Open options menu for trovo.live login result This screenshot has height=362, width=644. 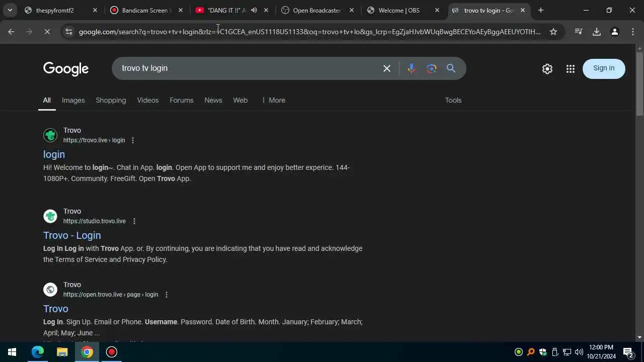pyautogui.click(x=133, y=140)
